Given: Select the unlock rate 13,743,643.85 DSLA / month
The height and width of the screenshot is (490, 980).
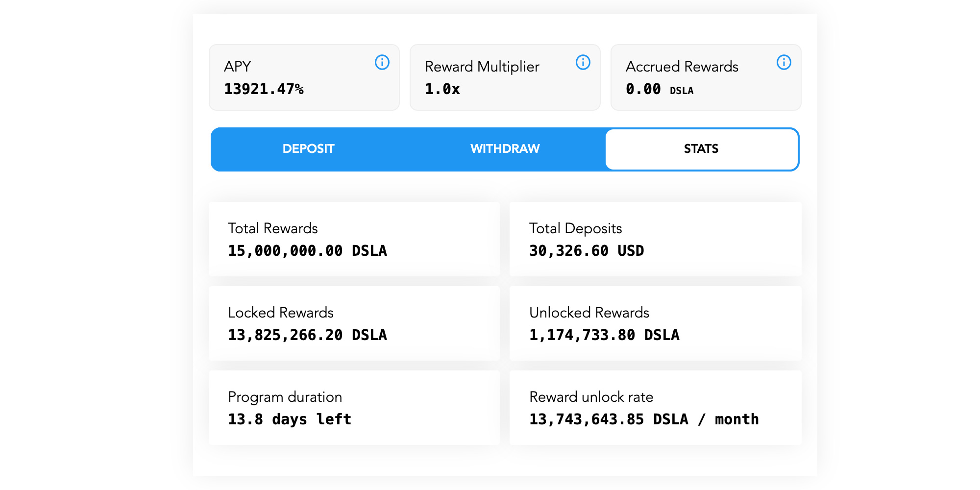Looking at the screenshot, I should (x=644, y=419).
